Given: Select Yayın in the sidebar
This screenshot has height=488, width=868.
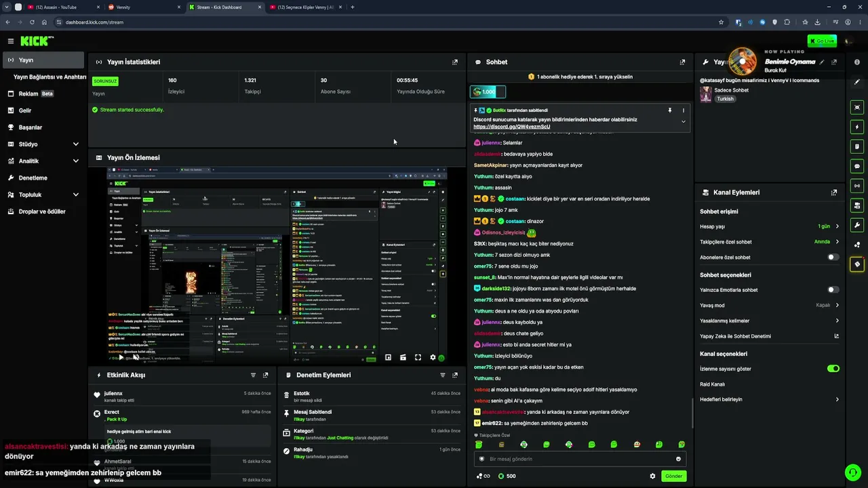Looking at the screenshot, I should [42, 60].
